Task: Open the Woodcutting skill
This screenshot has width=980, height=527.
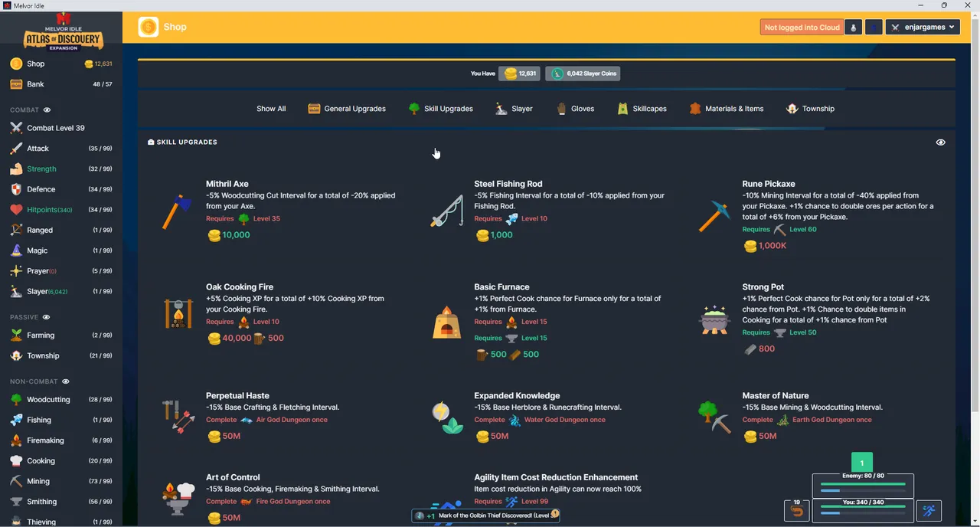Action: pyautogui.click(x=61, y=399)
